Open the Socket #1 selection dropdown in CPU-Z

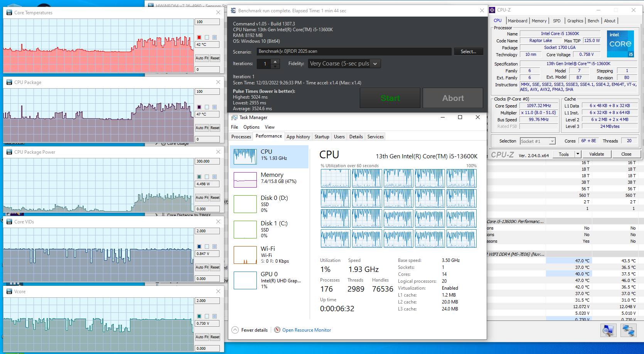538,141
